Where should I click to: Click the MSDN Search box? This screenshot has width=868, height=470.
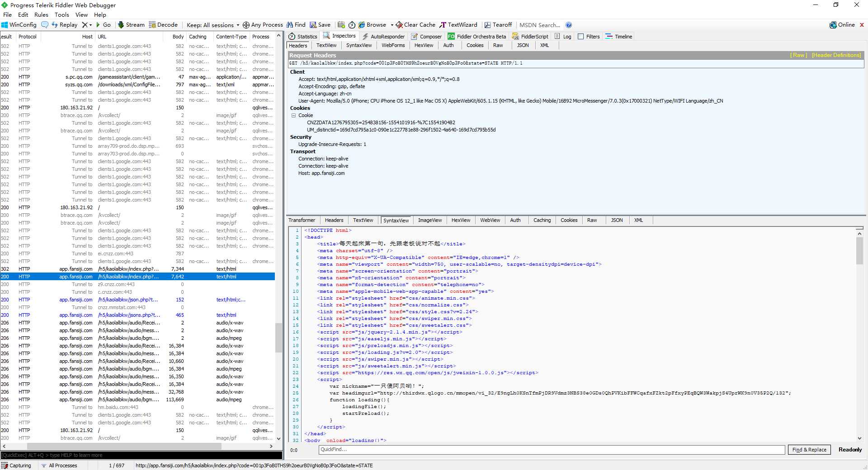point(540,25)
